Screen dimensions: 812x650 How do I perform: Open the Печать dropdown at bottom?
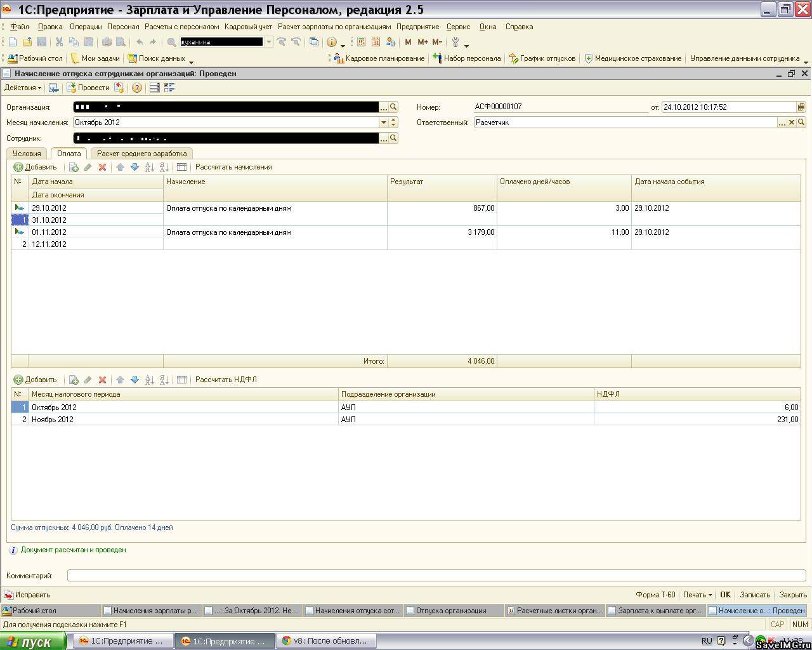coord(697,595)
